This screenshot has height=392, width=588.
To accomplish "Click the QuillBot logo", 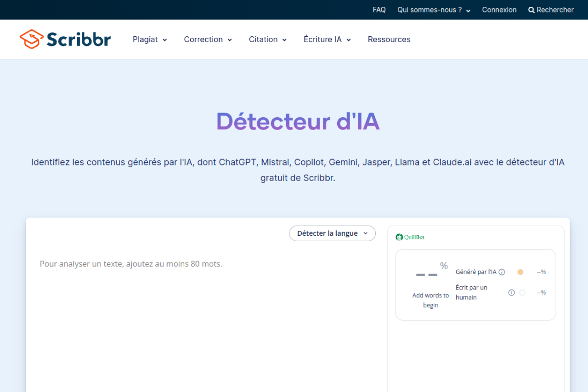I will point(410,237).
